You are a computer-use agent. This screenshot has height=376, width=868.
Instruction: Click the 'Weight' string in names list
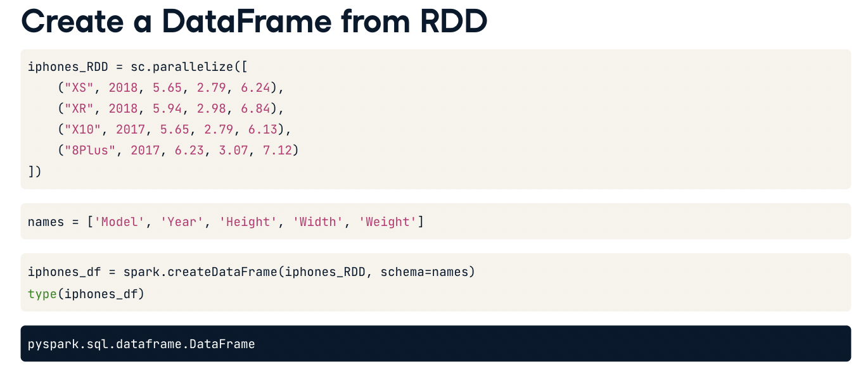coord(388,222)
